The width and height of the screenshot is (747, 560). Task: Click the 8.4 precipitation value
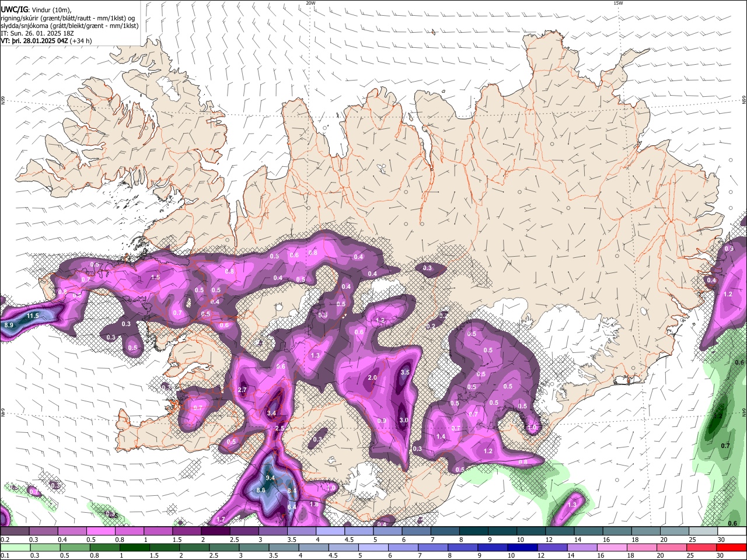(292, 491)
